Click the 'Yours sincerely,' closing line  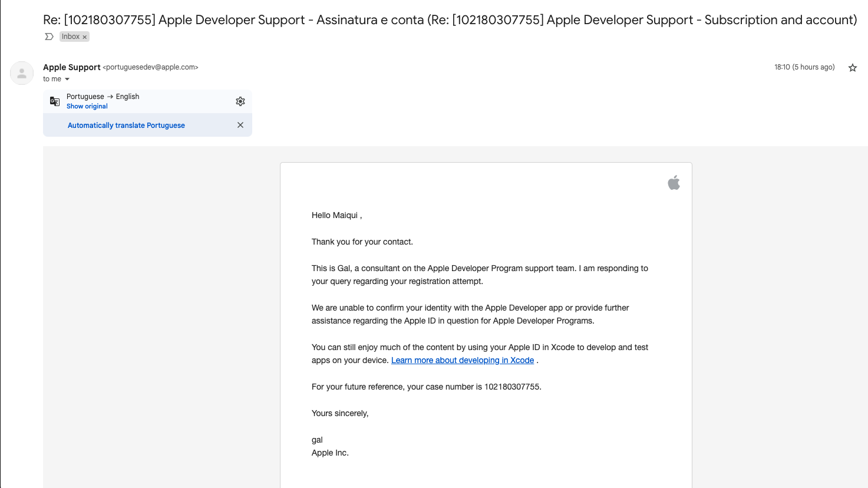[340, 414]
